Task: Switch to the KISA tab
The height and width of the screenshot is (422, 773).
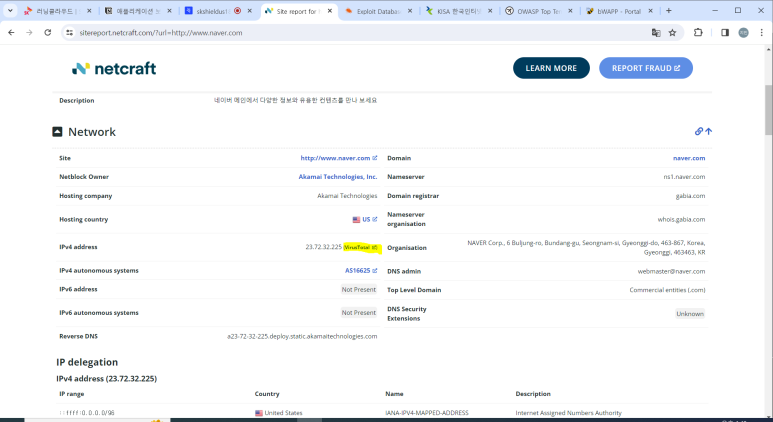Action: click(458, 11)
